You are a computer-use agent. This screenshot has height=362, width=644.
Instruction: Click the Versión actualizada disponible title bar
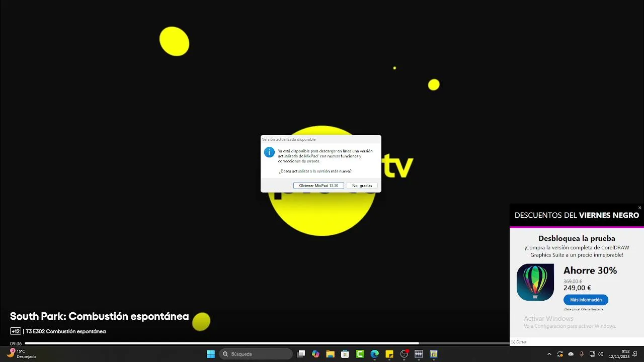320,139
